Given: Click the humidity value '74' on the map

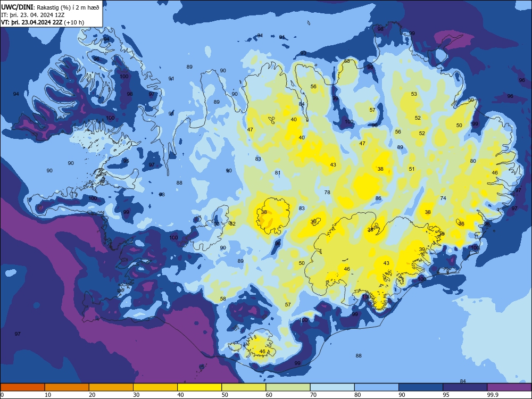Looking at the screenshot, I should 443,198.
